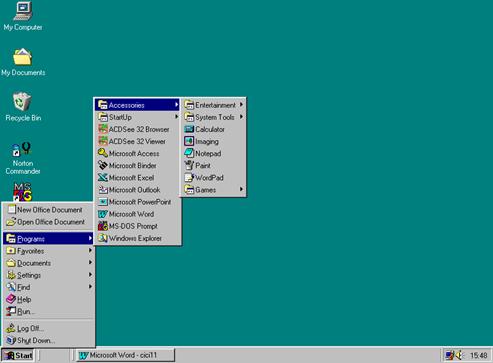The width and height of the screenshot is (493, 363).
Task: Open Paint from the Accessories submenu
Action: (x=213, y=165)
